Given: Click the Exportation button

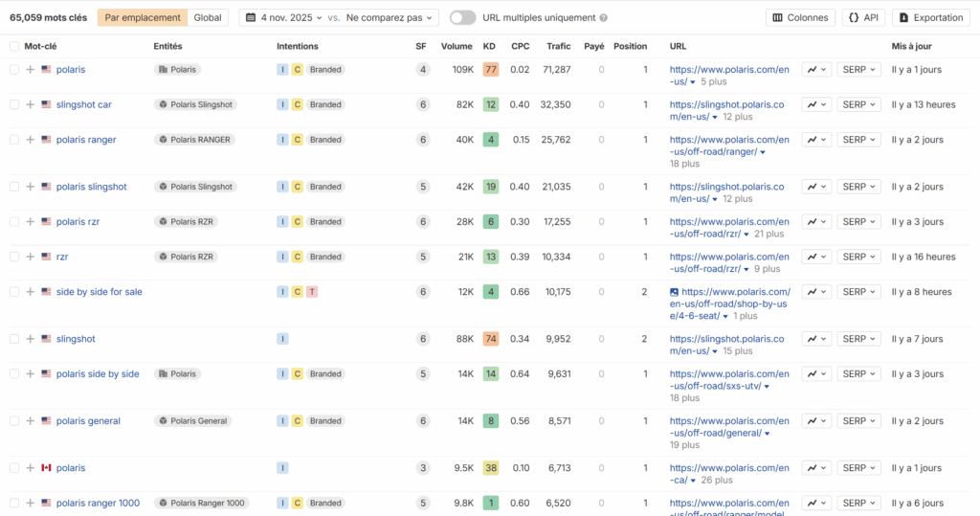Looking at the screenshot, I should [931, 17].
